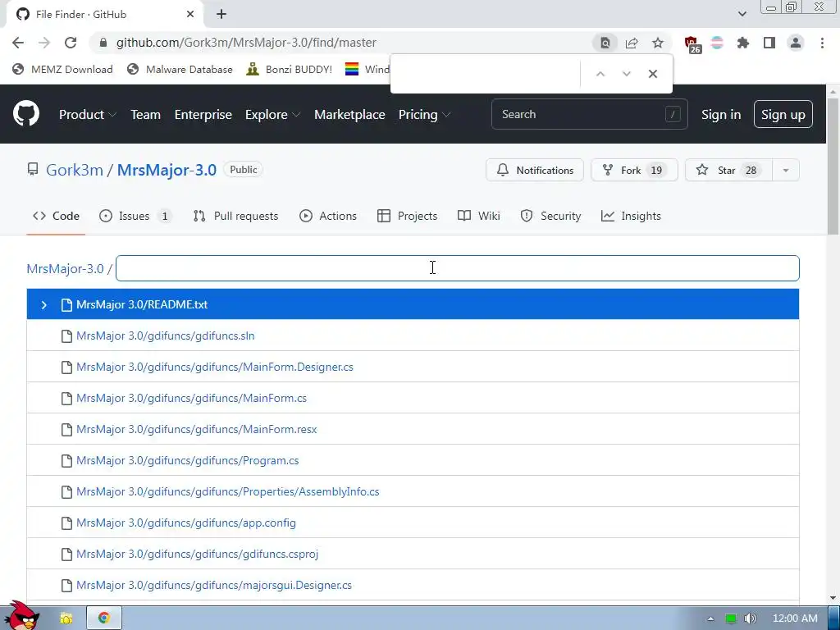This screenshot has width=840, height=630.
Task: Switch to the Issues tab
Action: coord(135,216)
